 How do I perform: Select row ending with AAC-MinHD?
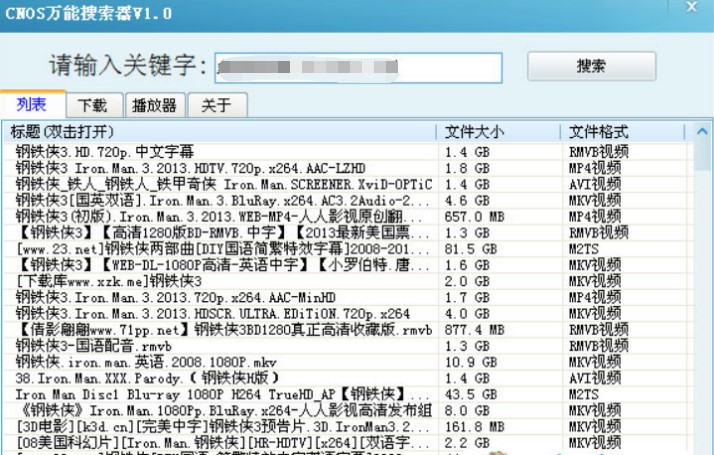(348, 297)
